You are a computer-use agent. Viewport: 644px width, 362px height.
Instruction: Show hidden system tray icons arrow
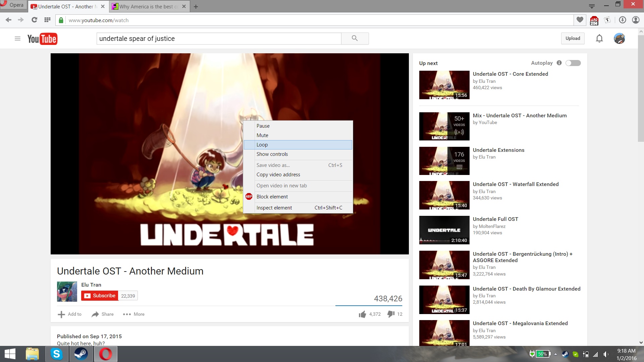555,354
